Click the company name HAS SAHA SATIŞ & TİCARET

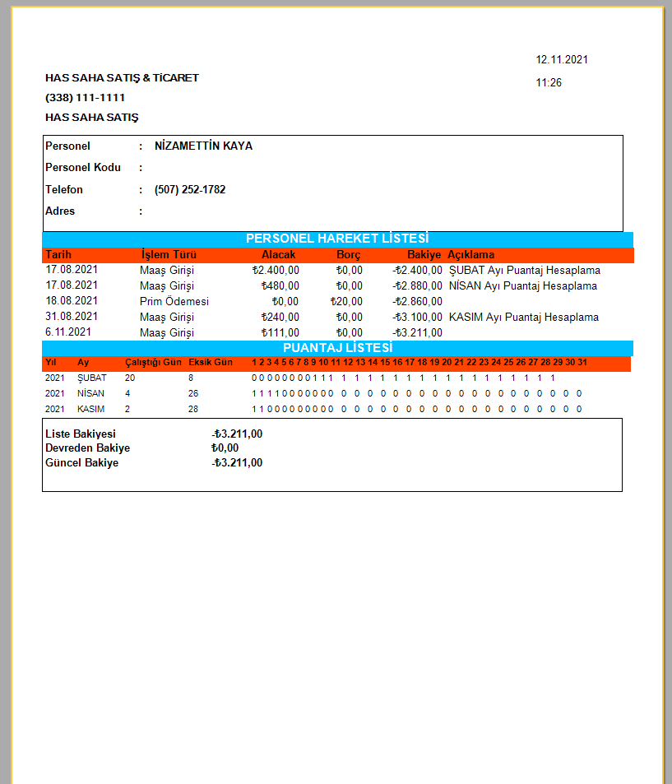tap(122, 78)
